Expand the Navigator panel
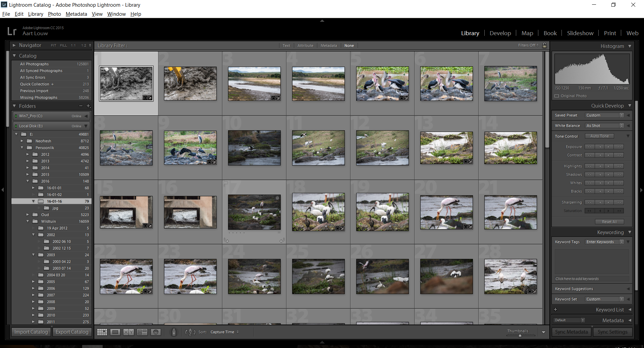This screenshot has height=348, width=644. [x=14, y=45]
